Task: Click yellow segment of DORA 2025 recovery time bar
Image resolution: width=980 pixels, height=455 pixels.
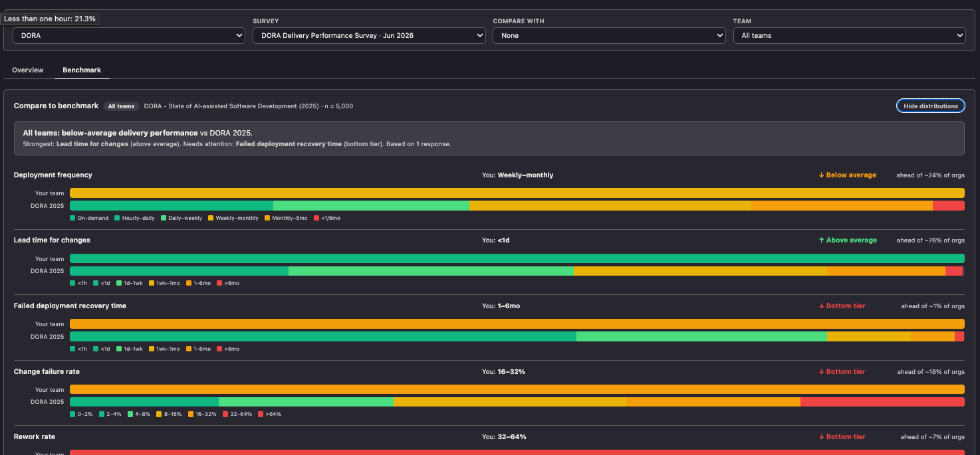Action: pos(869,336)
